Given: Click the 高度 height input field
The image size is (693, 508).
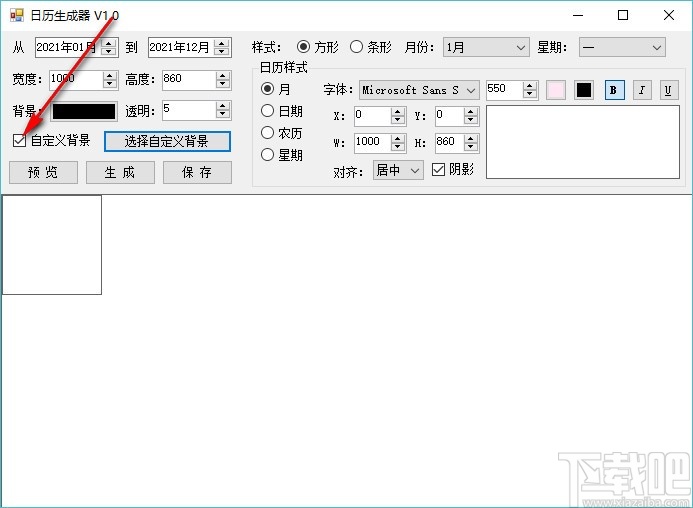Looking at the screenshot, I should tap(189, 80).
